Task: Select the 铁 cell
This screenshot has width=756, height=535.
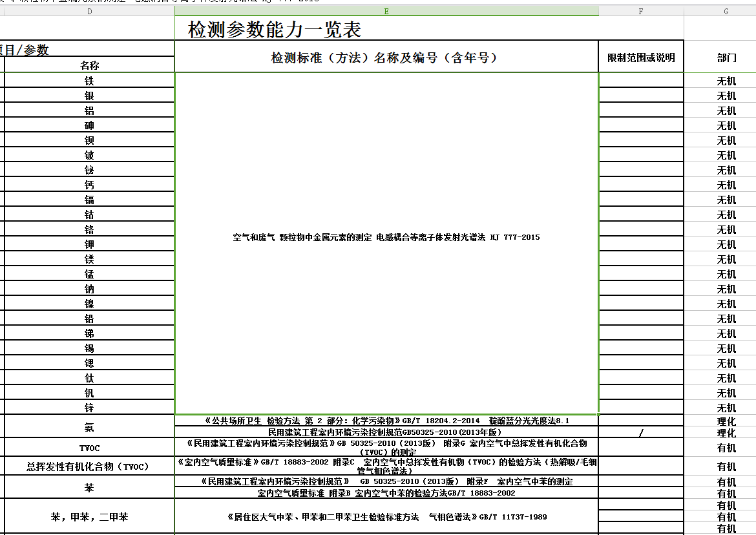Action: click(89, 81)
